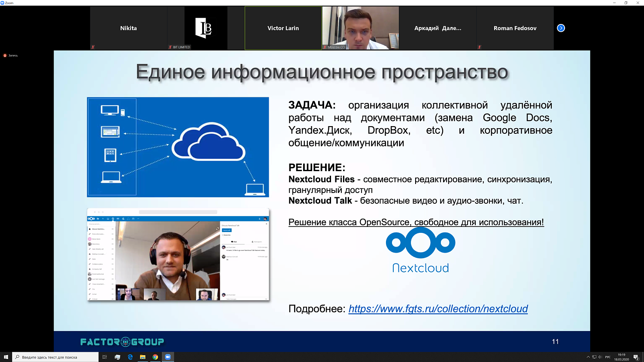Switch the РУС input language indicator

pyautogui.click(x=608, y=357)
